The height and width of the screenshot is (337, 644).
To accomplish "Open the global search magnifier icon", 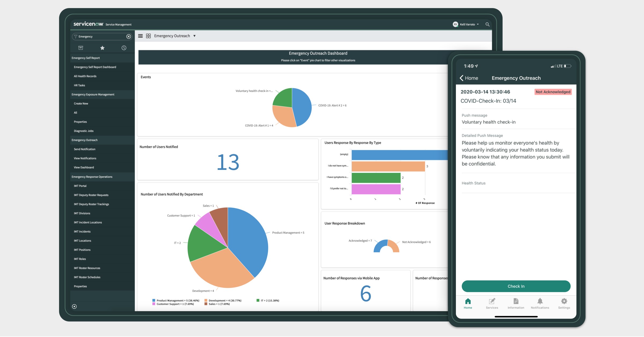I will (487, 24).
